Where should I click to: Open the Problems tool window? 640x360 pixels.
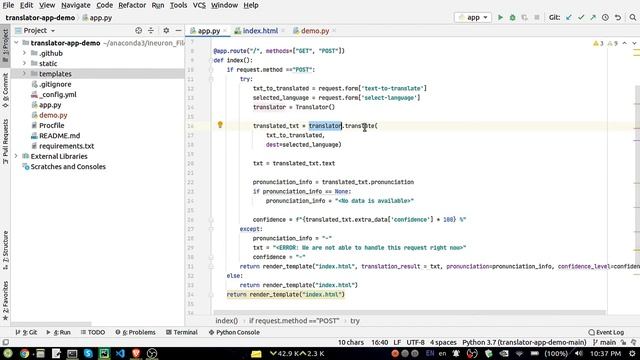pyautogui.click(x=135, y=332)
